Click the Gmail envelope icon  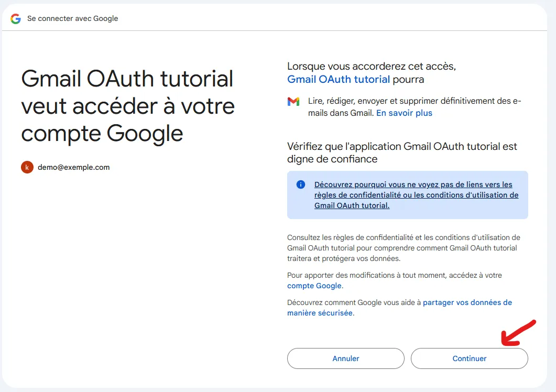tap(293, 102)
